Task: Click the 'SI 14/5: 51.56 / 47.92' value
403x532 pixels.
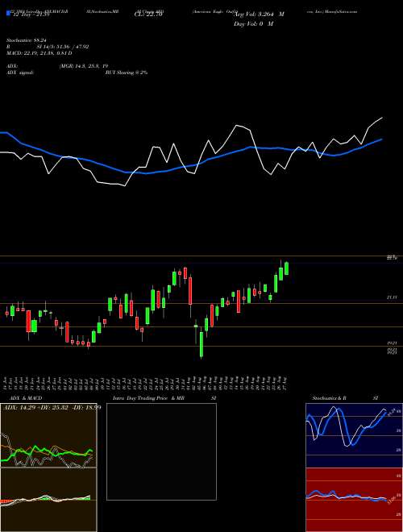Action: pos(63,47)
